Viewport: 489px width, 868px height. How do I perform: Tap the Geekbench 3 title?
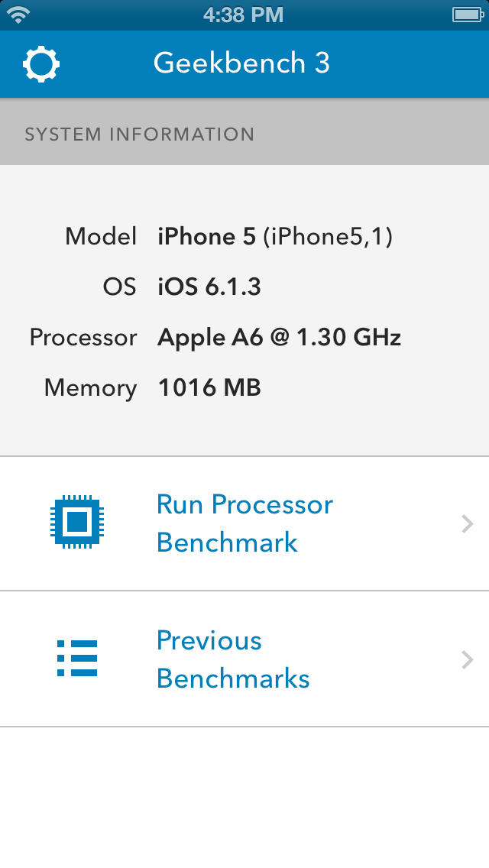pos(241,63)
